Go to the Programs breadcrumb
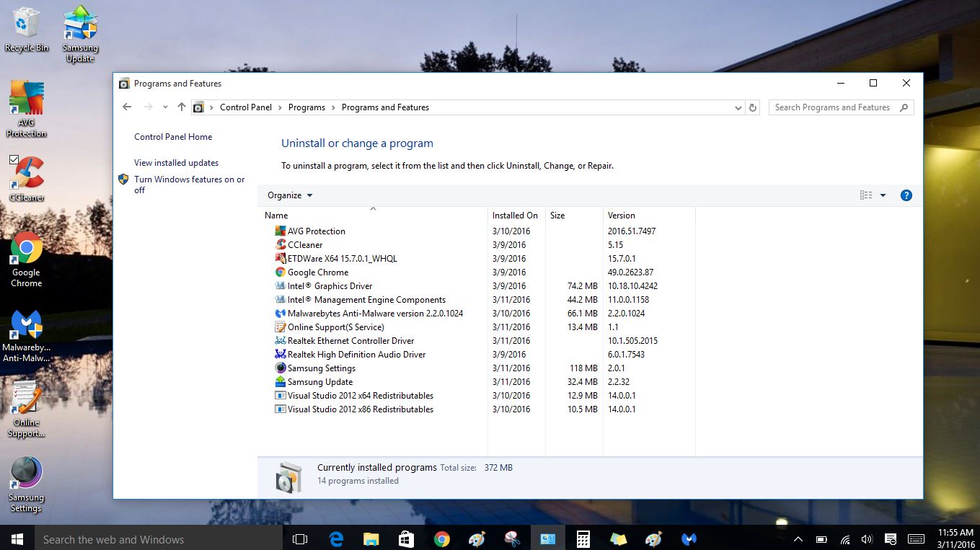The height and width of the screenshot is (550, 980). coord(306,107)
